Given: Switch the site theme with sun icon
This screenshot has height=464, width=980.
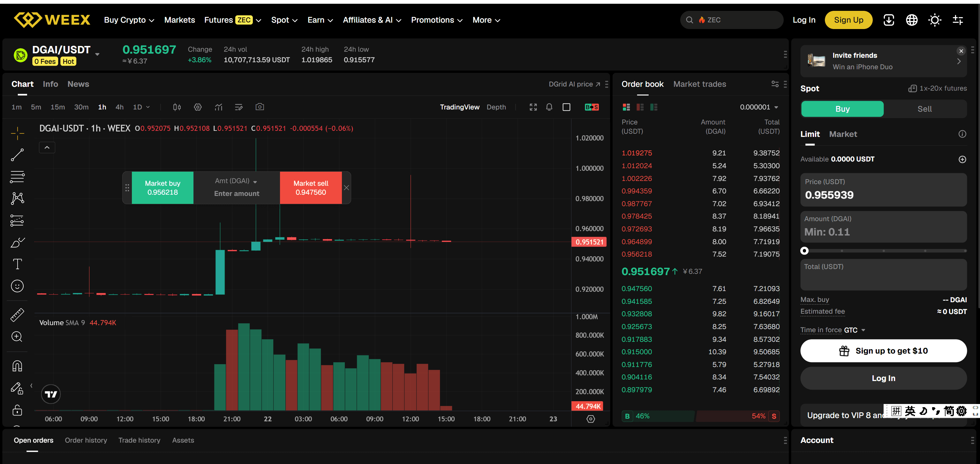Looking at the screenshot, I should point(935,20).
